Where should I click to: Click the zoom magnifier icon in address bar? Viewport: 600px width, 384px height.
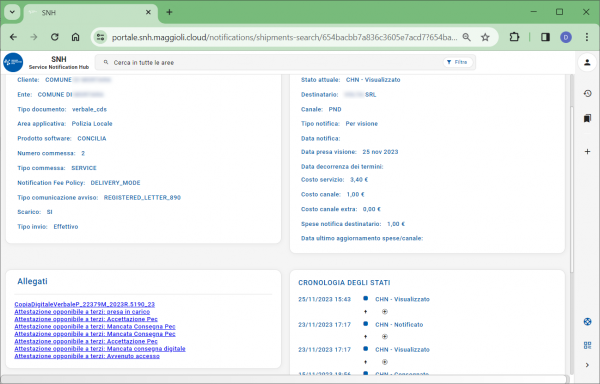[466, 37]
